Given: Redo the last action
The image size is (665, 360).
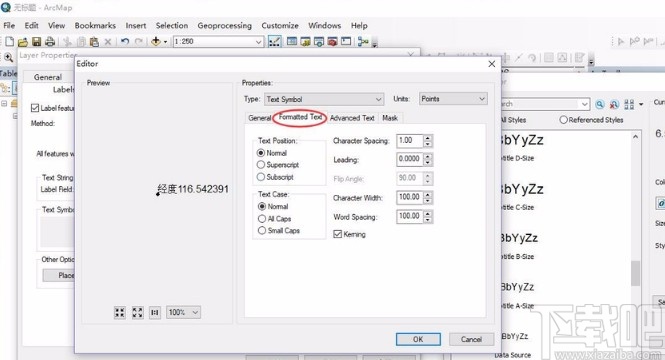Looking at the screenshot, I should [138, 42].
